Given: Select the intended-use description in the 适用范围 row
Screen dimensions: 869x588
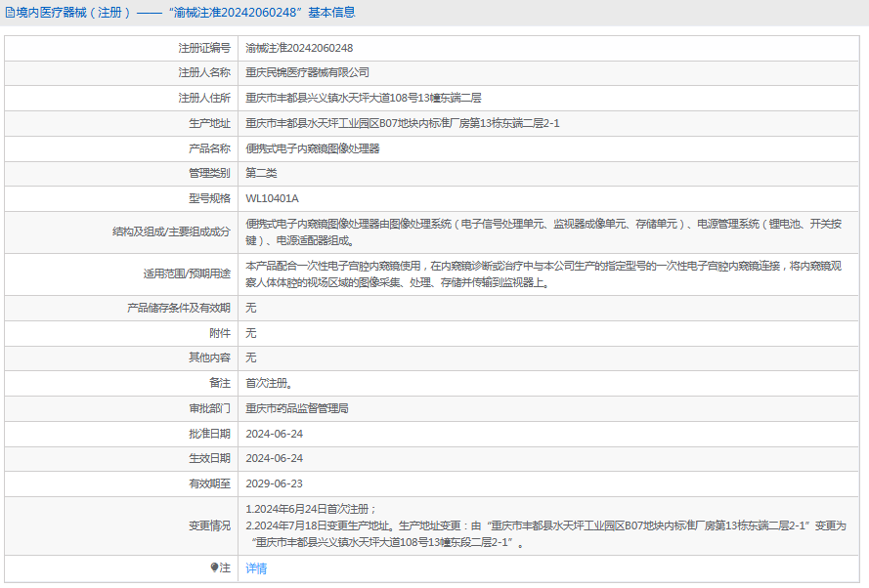Looking at the screenshot, I should coord(543,274).
